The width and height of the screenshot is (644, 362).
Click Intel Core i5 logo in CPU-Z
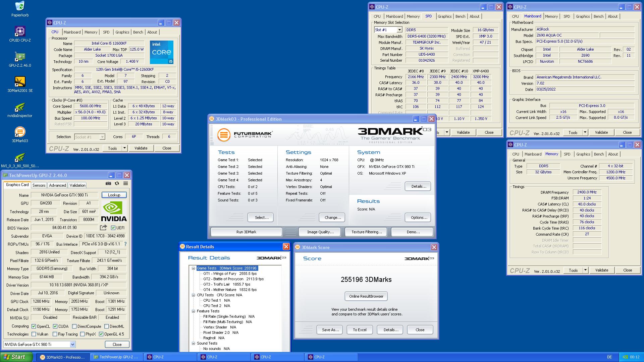[162, 52]
